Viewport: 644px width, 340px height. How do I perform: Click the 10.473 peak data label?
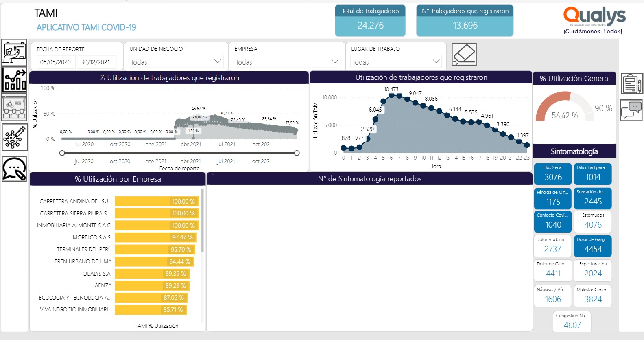[391, 89]
